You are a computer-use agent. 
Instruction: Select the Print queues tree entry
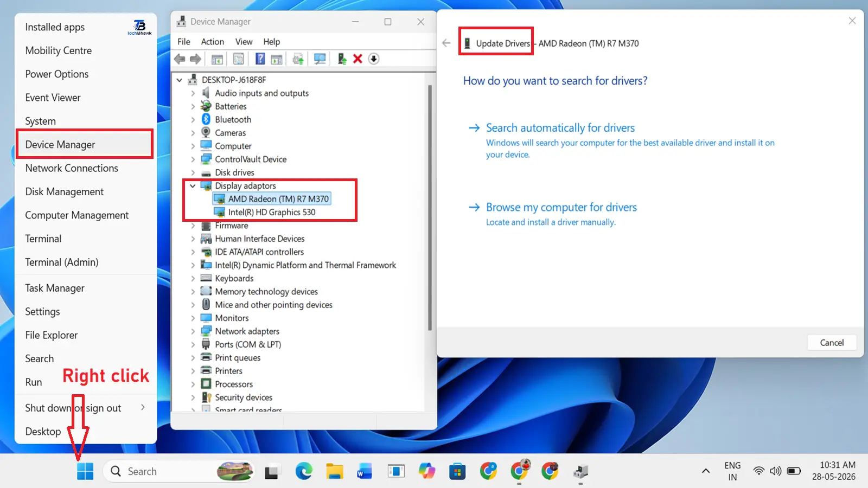point(238,358)
